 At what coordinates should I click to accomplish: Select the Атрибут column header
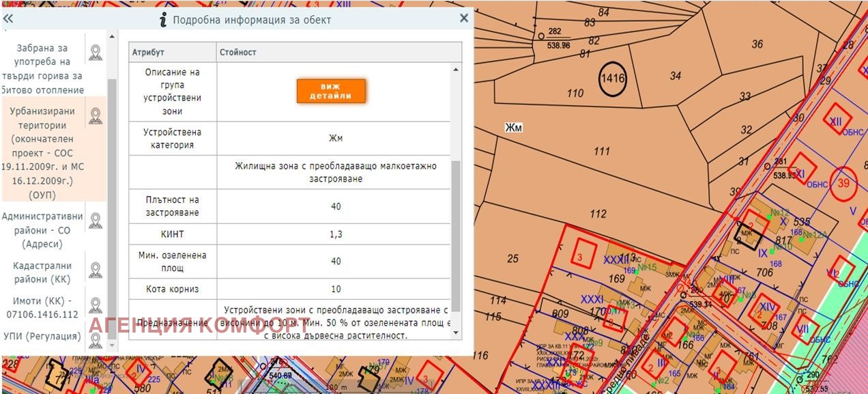coord(171,51)
